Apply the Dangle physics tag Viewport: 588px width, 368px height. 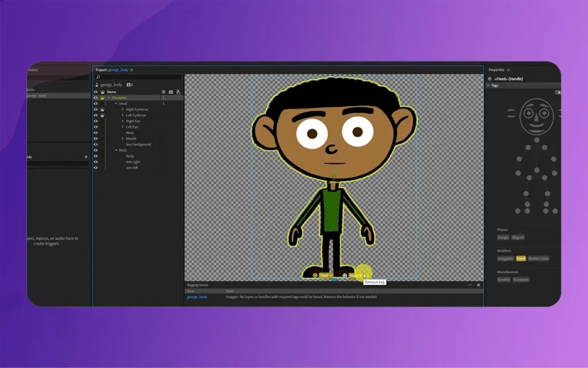point(503,237)
